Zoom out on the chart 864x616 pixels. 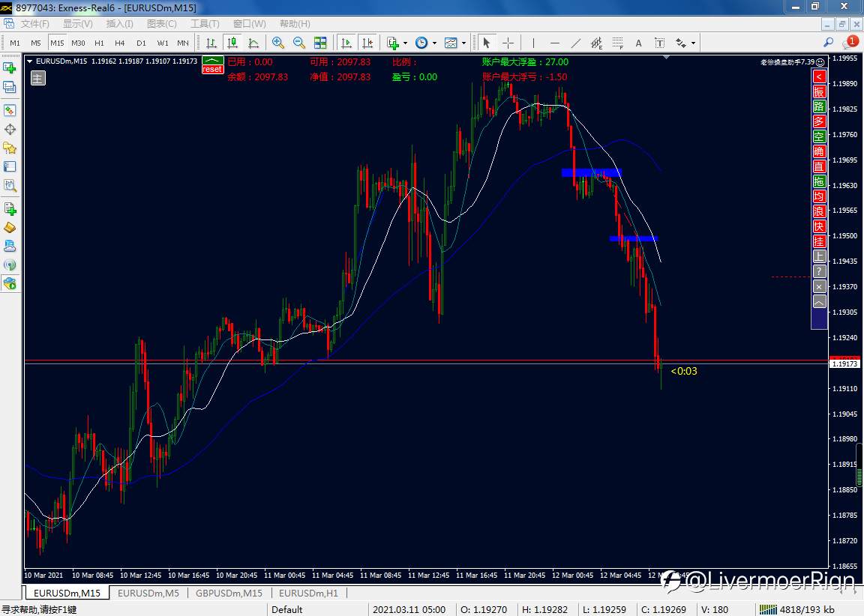(299, 43)
